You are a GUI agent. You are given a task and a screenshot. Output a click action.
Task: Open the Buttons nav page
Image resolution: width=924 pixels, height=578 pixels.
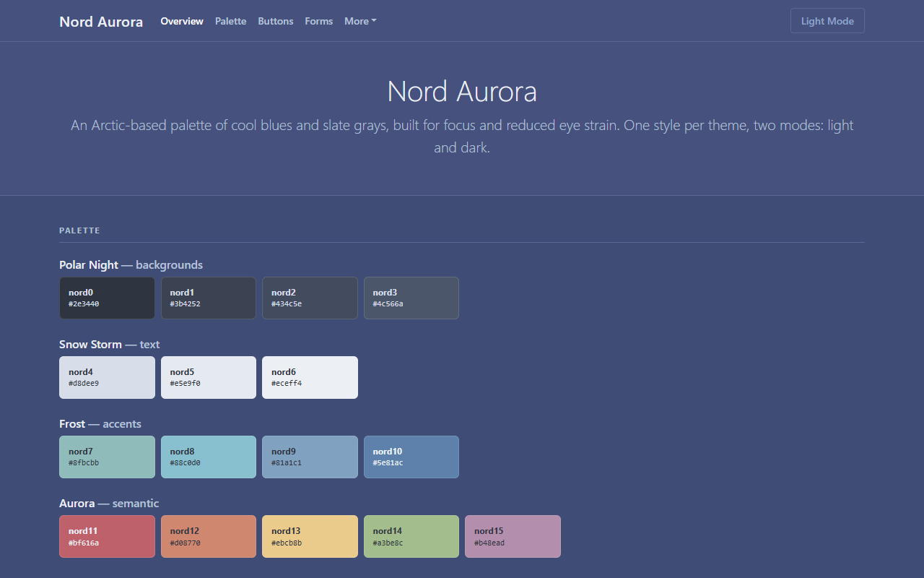(276, 21)
